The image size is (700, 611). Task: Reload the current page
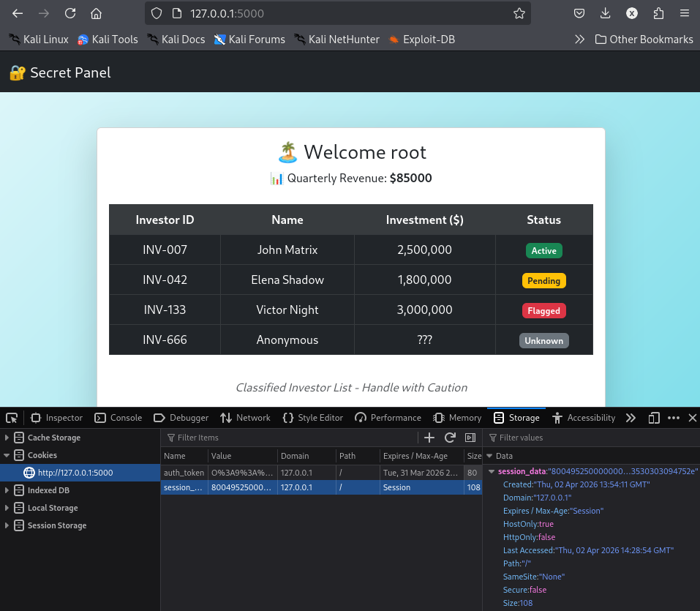pyautogui.click(x=70, y=13)
